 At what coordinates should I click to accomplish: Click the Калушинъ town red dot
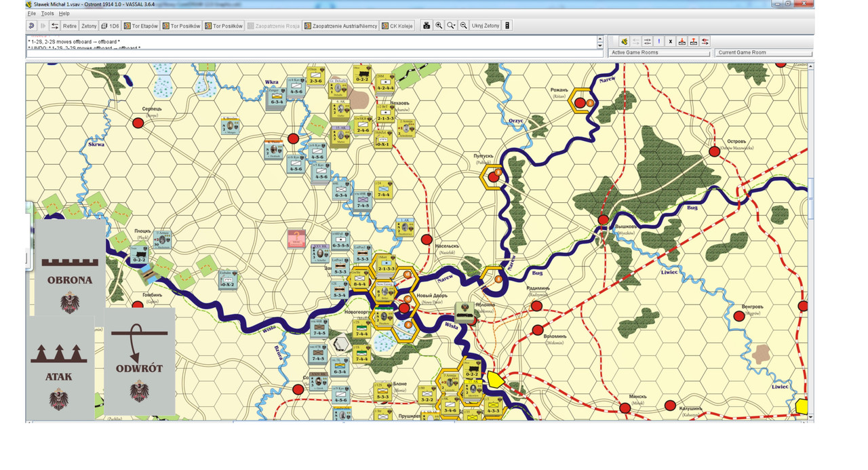point(670,406)
